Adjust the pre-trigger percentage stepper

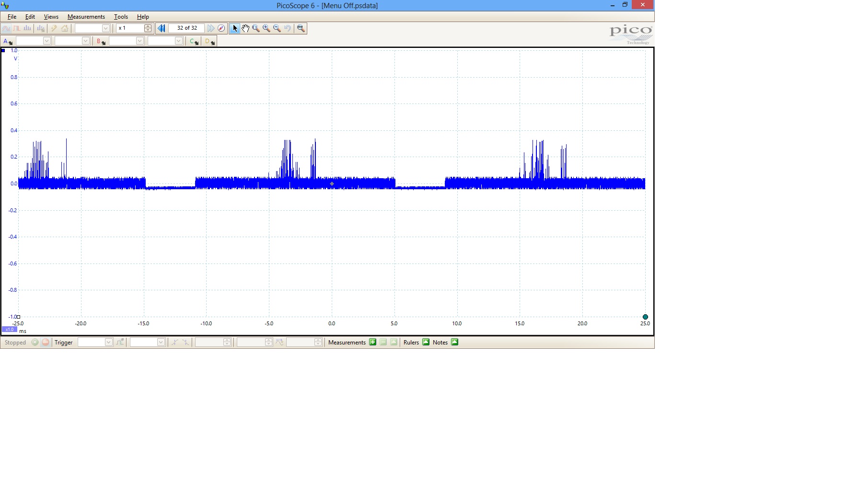coord(269,342)
